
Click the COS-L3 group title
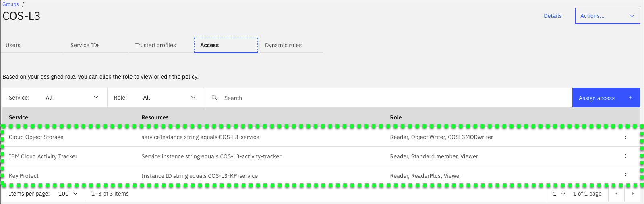21,16
